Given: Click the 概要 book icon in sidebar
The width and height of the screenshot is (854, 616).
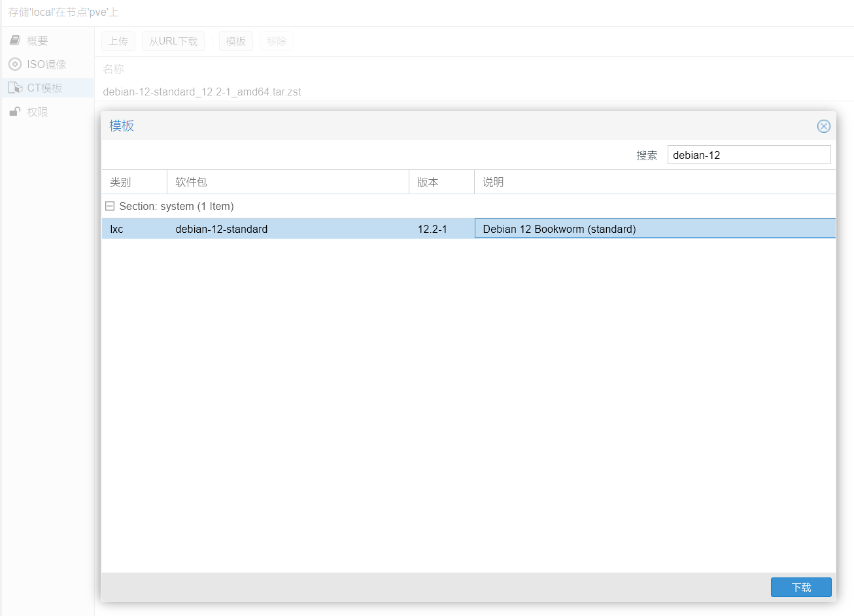Looking at the screenshot, I should click(15, 41).
